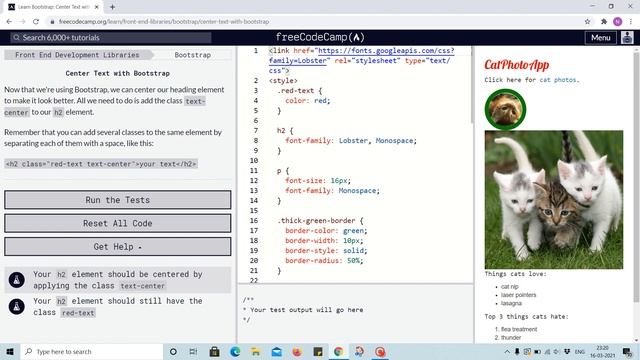Open Microsoft Edge from taskbar
The width and height of the screenshot is (640, 360).
[x=235, y=351]
